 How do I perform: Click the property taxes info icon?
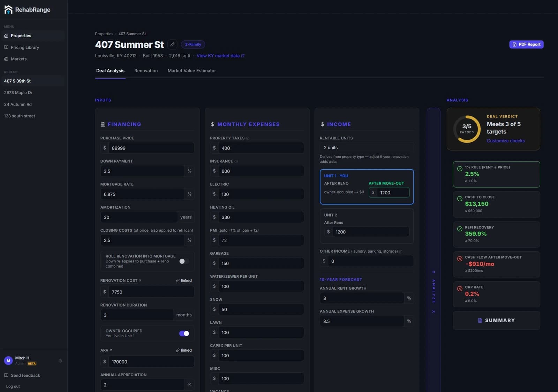pyautogui.click(x=248, y=138)
